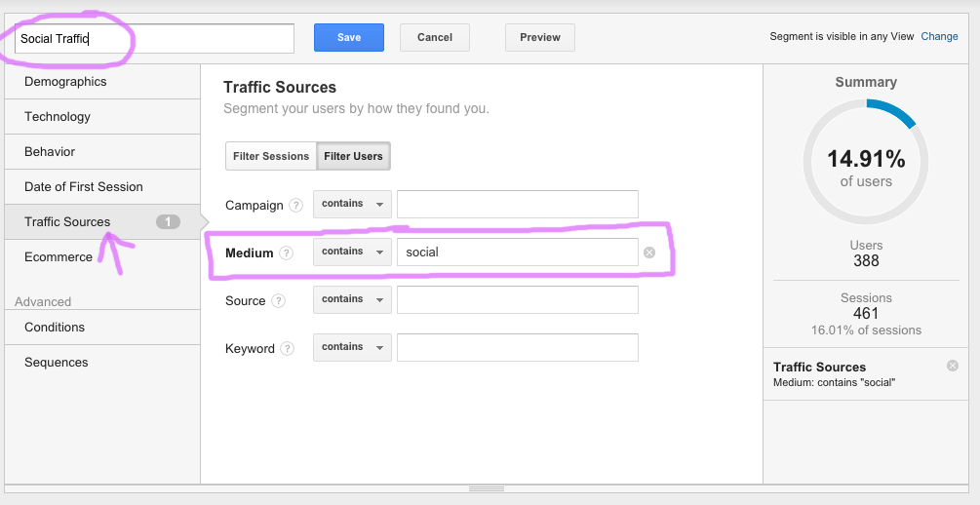
Task: Click the help icon next to Medium
Action: 286,253
